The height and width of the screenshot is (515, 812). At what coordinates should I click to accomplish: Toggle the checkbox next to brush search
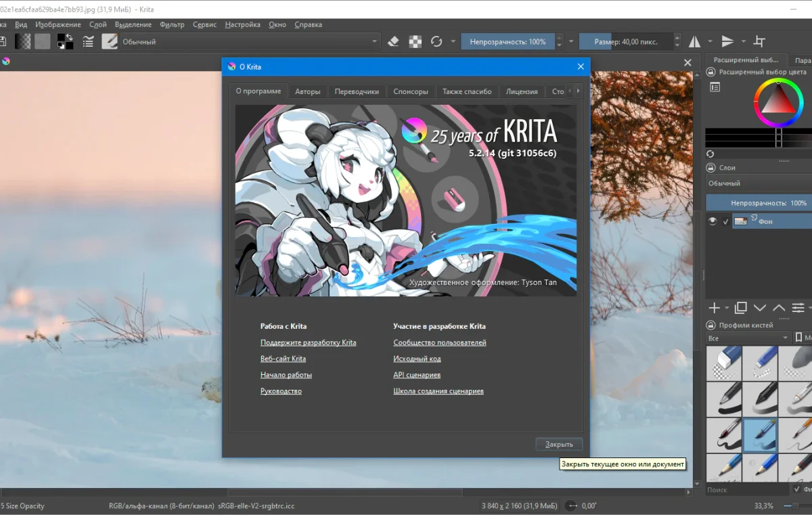pos(796,489)
